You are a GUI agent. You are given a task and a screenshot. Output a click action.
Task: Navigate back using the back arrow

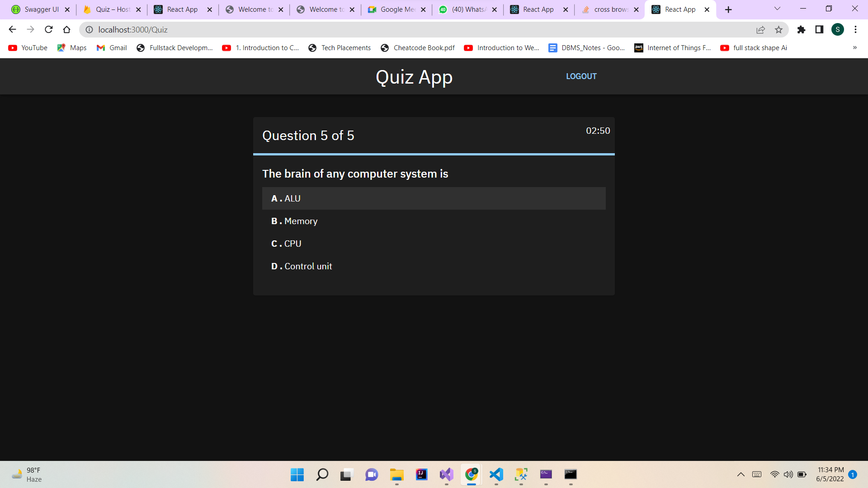[12, 29]
